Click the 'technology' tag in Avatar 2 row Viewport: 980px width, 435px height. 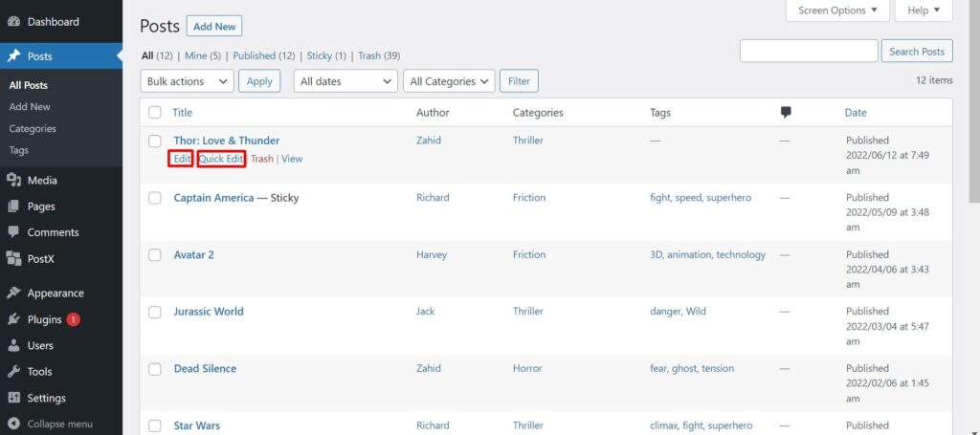click(741, 254)
